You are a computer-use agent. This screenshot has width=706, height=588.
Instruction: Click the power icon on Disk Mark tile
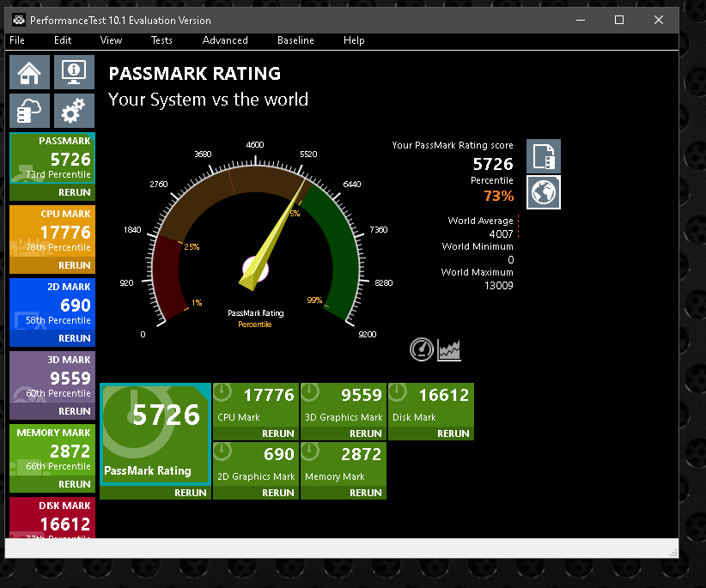398,392
